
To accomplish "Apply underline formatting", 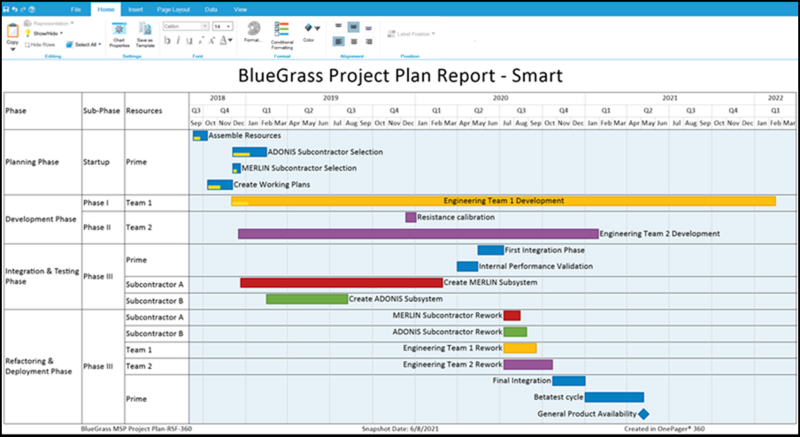I will pos(189,40).
